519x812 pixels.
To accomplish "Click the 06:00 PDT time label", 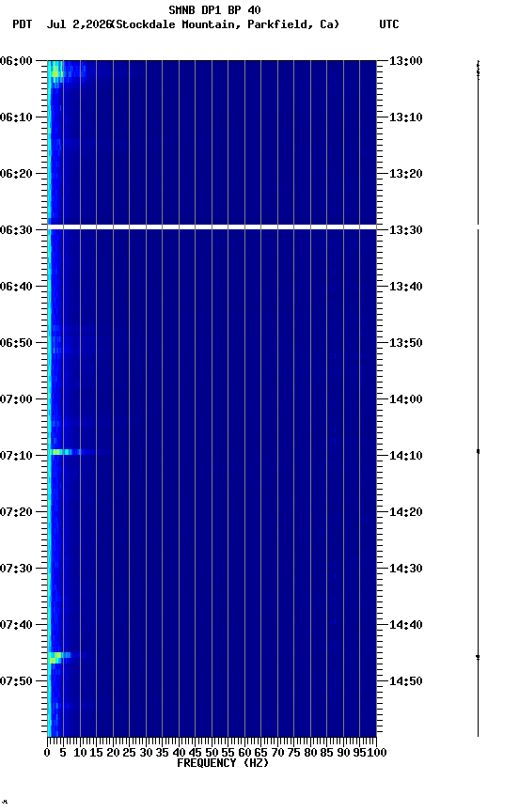I will 16,61.
